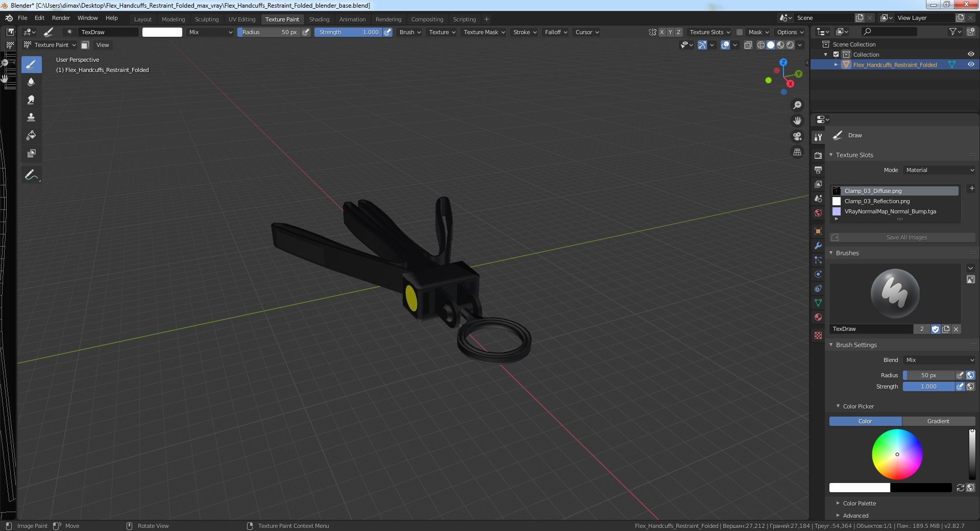Open the World properties tab

coord(818,213)
